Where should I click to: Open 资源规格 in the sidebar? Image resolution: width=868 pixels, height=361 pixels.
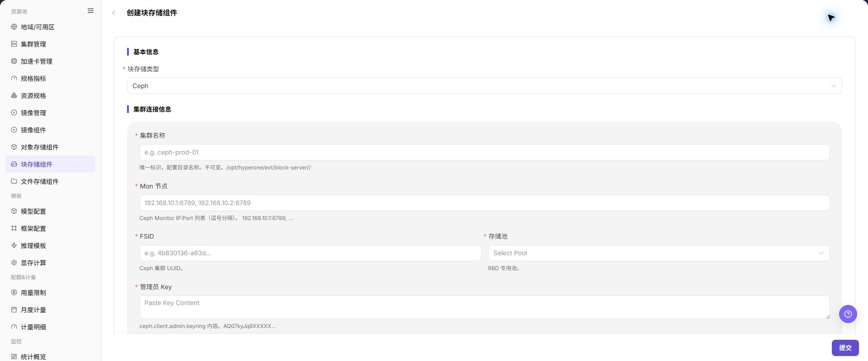(x=50, y=96)
